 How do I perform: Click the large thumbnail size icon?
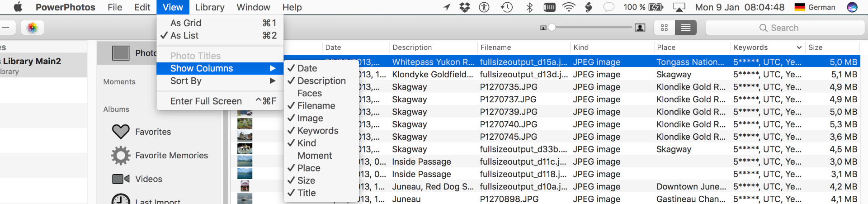[640, 28]
